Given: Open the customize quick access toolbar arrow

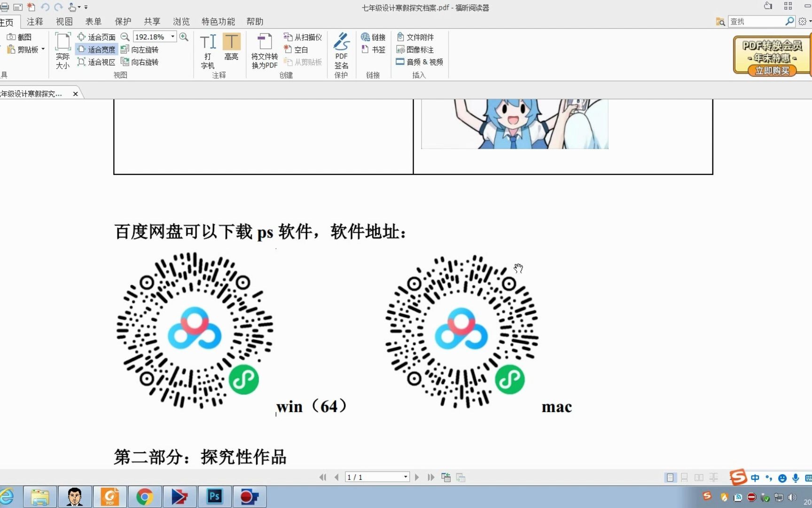Looking at the screenshot, I should pos(86,7).
